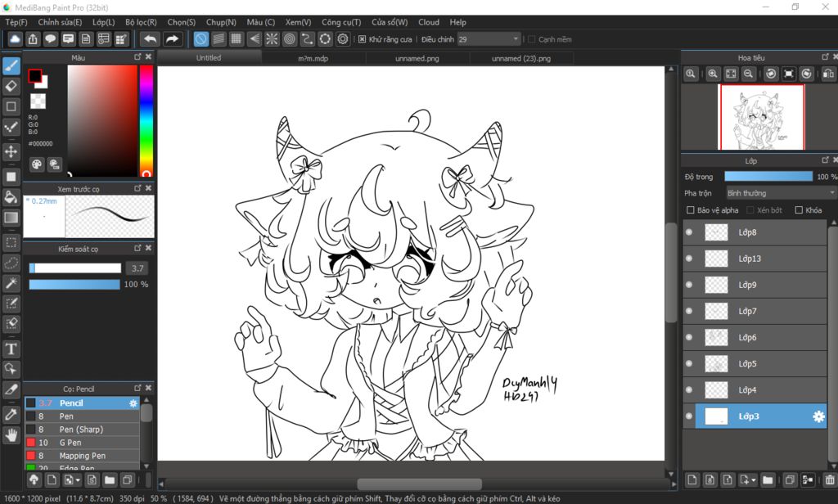This screenshot has width=838, height=504.
Task: Open the color palette wheel icon
Action: (x=36, y=164)
